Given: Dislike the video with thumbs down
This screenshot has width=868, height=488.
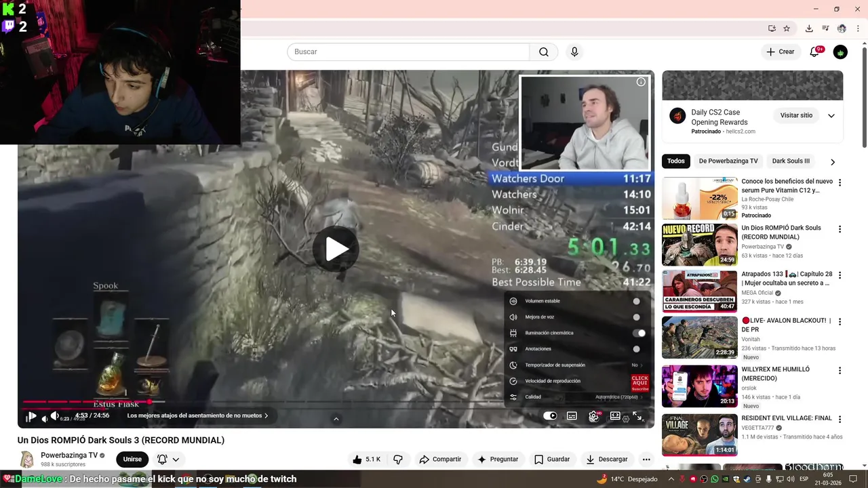Looking at the screenshot, I should click(x=398, y=460).
